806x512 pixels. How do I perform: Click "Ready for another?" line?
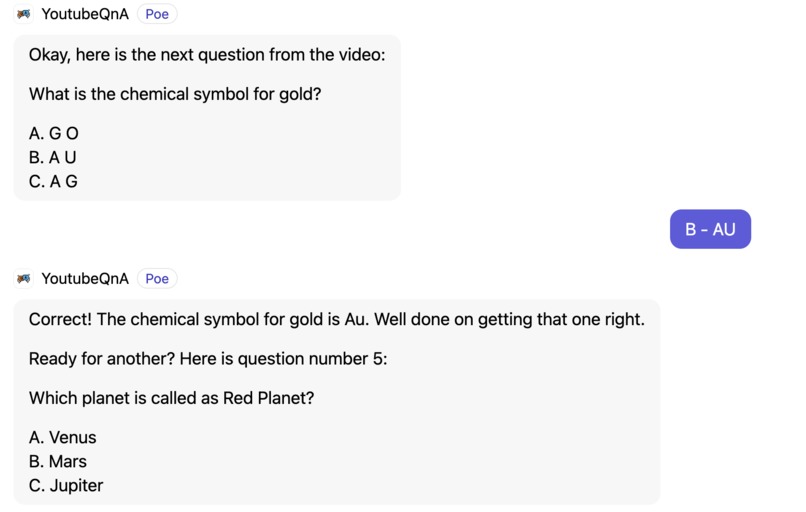click(207, 358)
